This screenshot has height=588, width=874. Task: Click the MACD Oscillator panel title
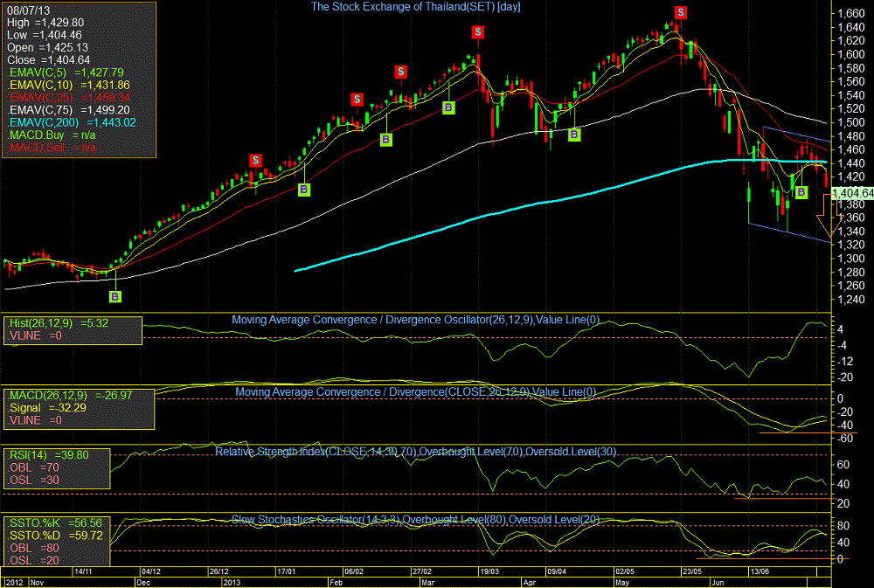(416, 320)
